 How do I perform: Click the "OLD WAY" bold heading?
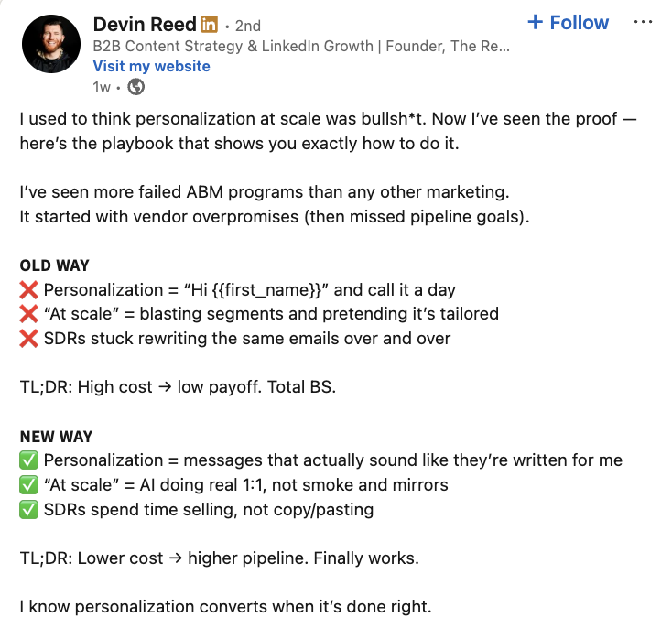[55, 265]
